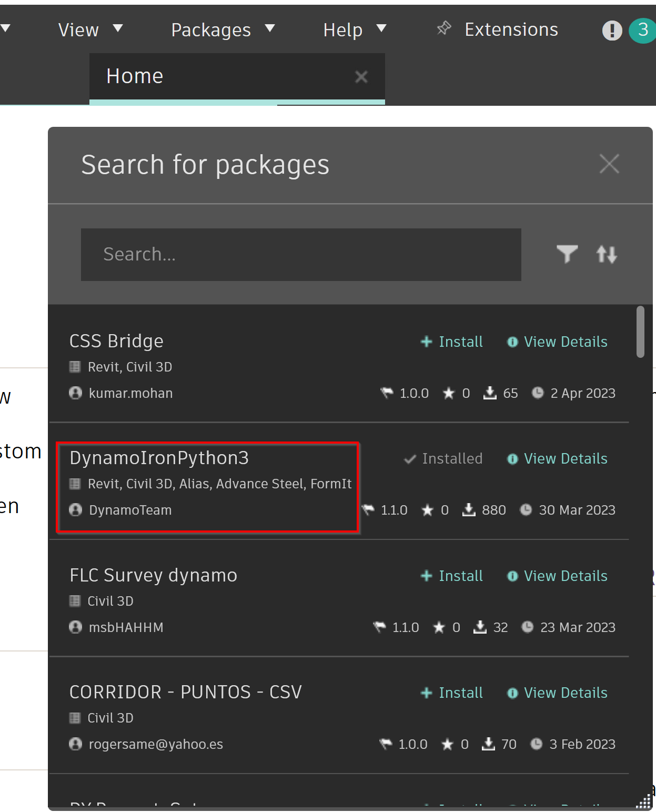Close the Search for packages dialog

click(609, 164)
